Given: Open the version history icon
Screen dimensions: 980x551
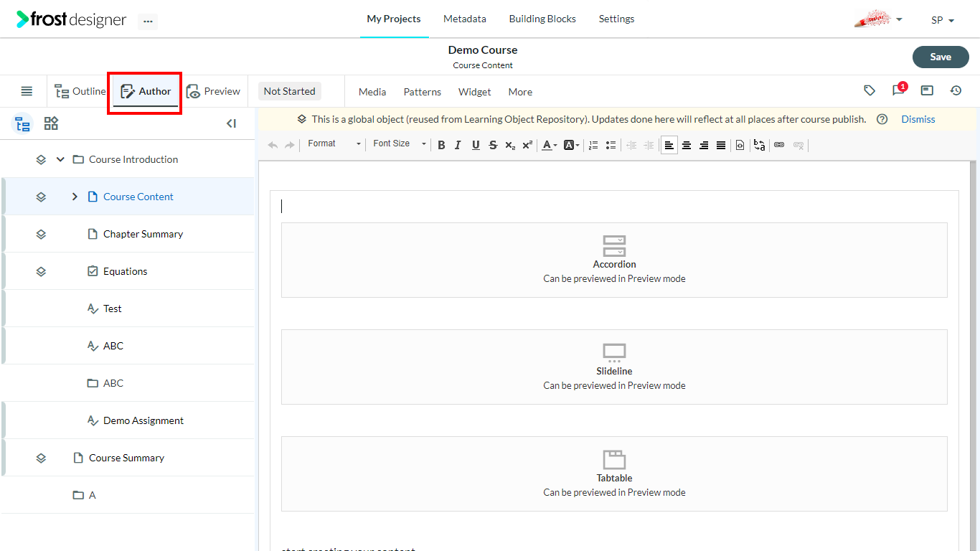Looking at the screenshot, I should click(956, 90).
